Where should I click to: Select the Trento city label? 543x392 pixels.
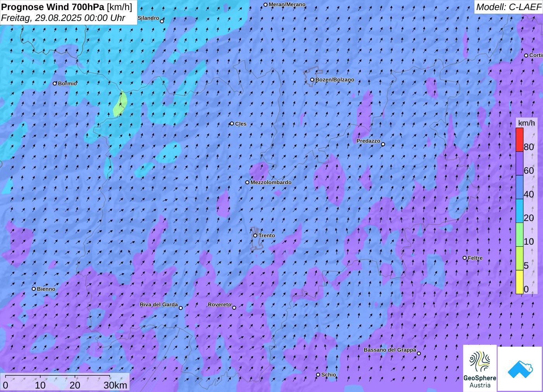(x=267, y=236)
